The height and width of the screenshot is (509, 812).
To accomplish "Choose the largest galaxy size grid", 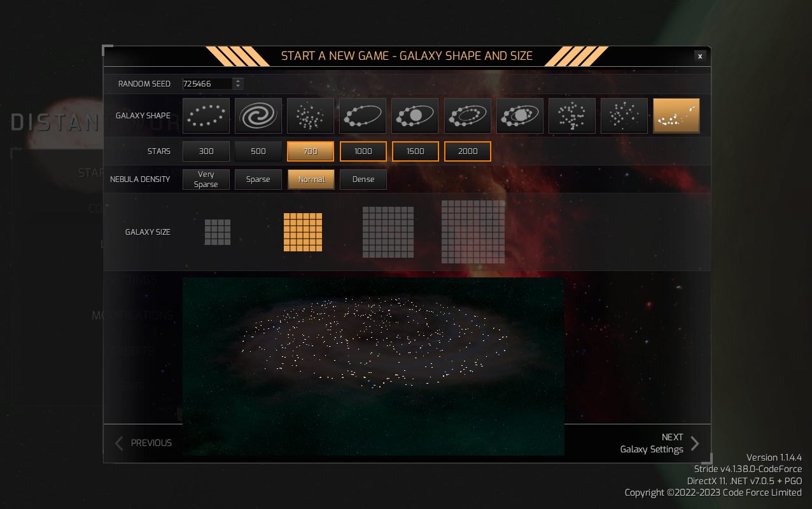I will 473,232.
